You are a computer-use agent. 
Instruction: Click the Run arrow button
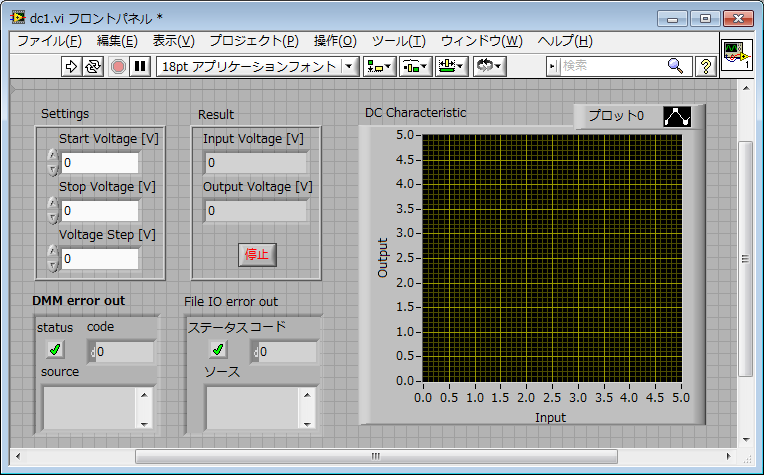[x=71, y=66]
